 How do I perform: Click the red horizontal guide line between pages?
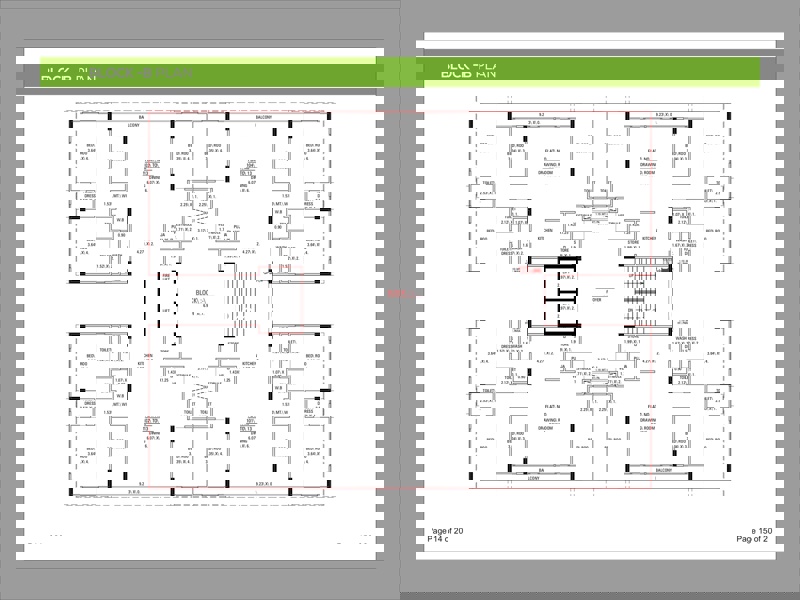(402, 294)
